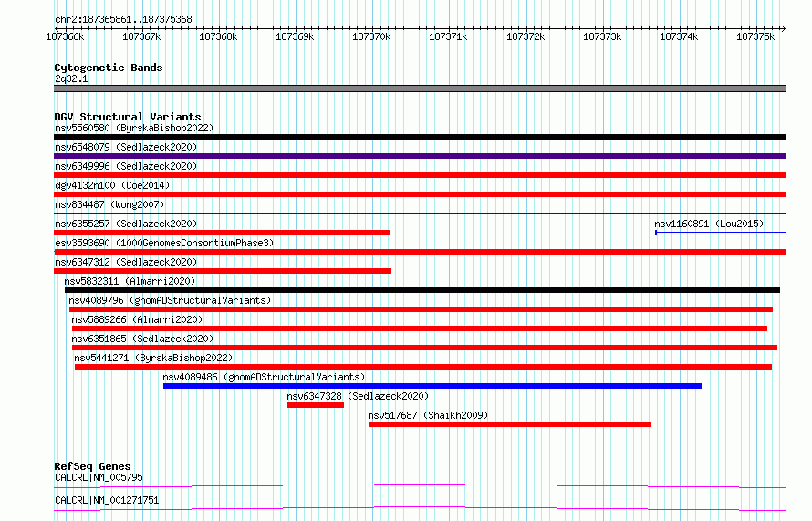The image size is (812, 521).
Task: Open esv3593690 (1000GenomesConsortiumPhase3) label
Action: click(x=164, y=243)
